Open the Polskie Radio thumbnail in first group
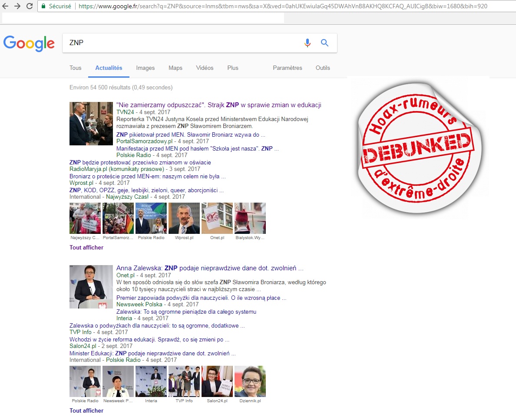Screen dimensions: 516x420 pyautogui.click(x=151, y=218)
